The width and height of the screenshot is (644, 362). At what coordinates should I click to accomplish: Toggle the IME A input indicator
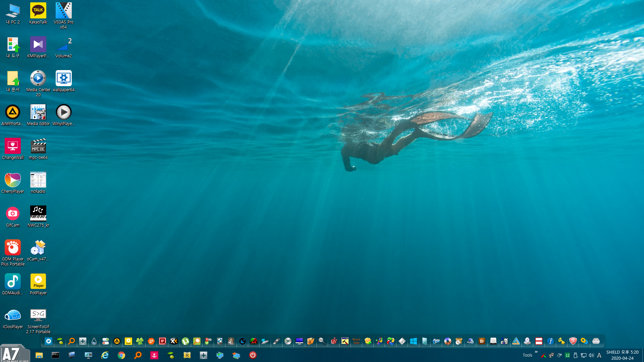point(599,355)
